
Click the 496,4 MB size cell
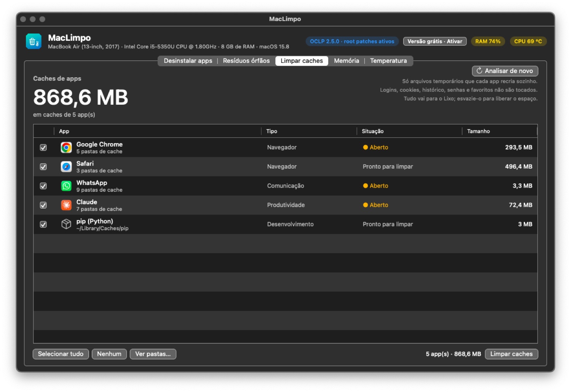click(518, 167)
